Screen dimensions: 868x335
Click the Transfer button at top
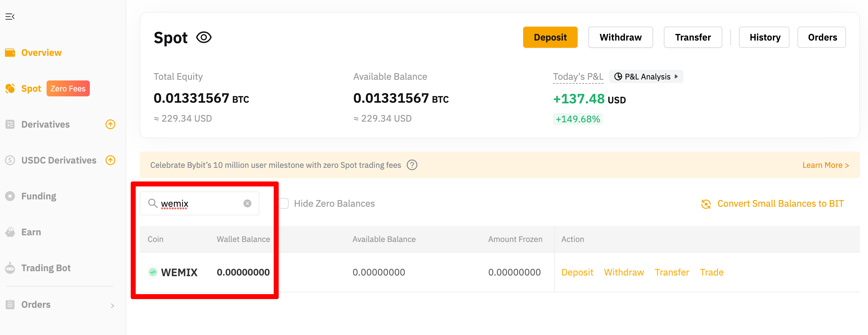[x=693, y=37]
